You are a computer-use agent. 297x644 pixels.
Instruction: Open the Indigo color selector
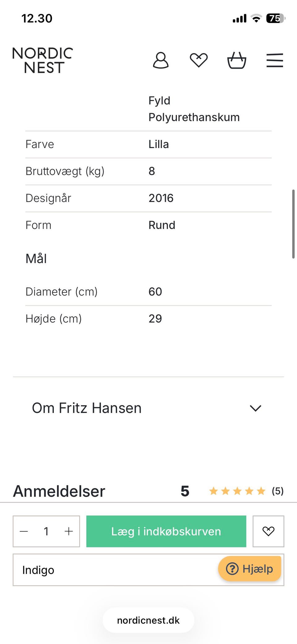pyautogui.click(x=114, y=570)
